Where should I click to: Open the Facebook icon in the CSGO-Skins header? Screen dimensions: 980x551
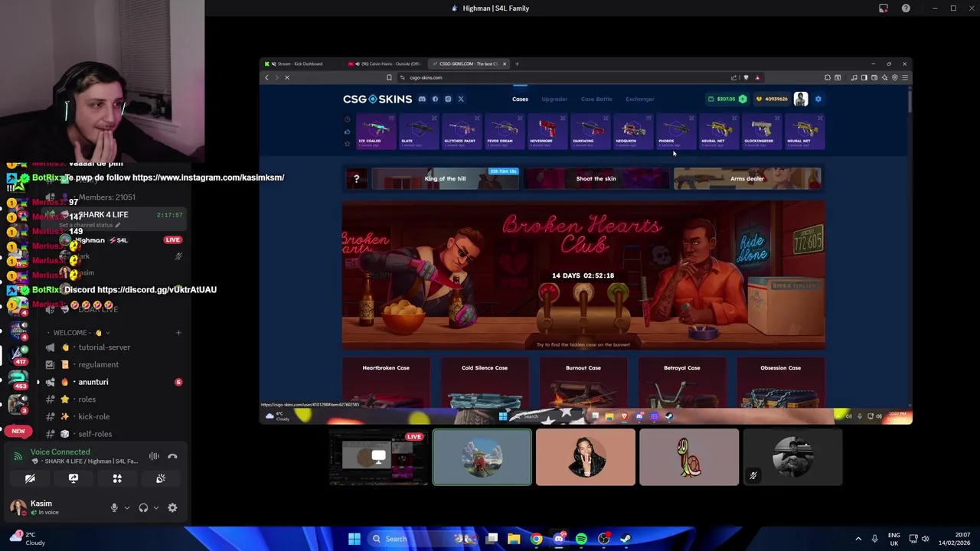pyautogui.click(x=435, y=99)
